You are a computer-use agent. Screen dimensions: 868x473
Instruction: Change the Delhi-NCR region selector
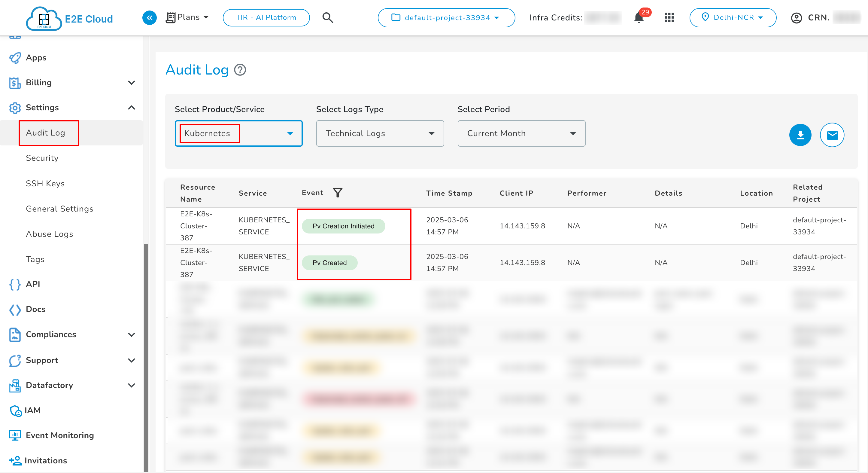(x=733, y=17)
